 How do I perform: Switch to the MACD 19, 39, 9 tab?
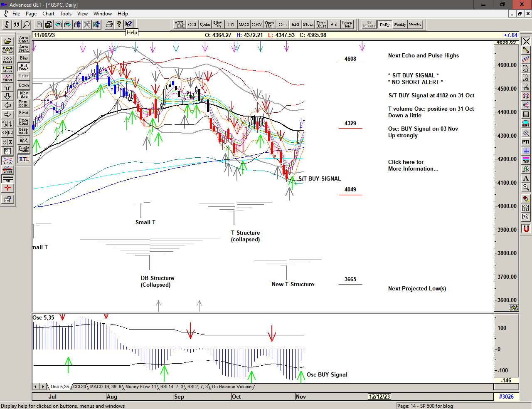tap(106, 387)
